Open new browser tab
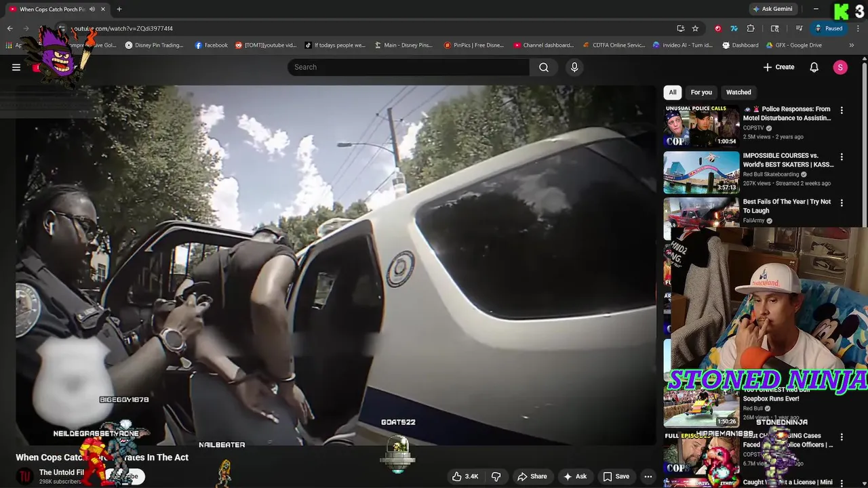868x488 pixels. click(x=119, y=9)
